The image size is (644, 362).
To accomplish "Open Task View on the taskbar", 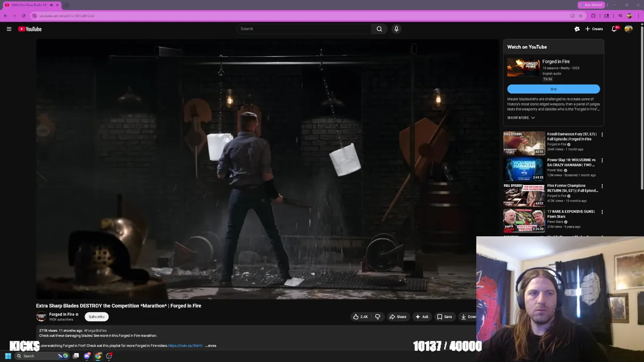I will pyautogui.click(x=76, y=356).
